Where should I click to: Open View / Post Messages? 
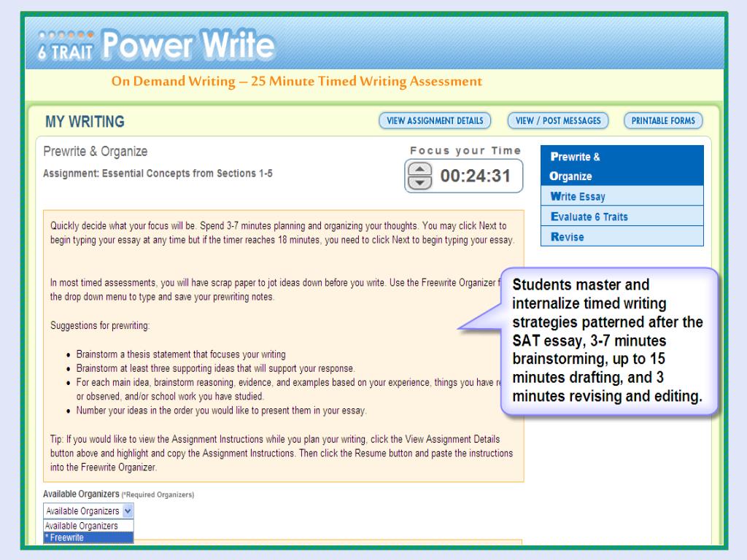pos(558,121)
